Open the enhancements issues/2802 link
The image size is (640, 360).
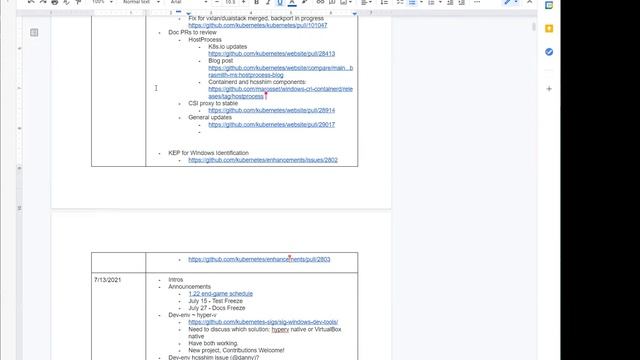tap(263, 160)
